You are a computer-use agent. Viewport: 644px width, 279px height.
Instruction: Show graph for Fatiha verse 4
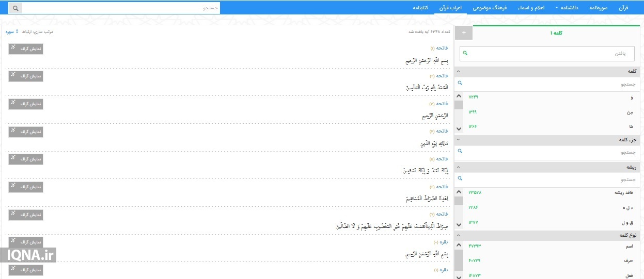coord(26,132)
